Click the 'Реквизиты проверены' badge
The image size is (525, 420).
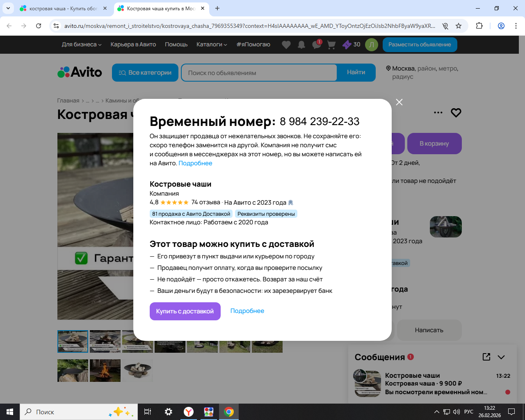pyautogui.click(x=266, y=214)
